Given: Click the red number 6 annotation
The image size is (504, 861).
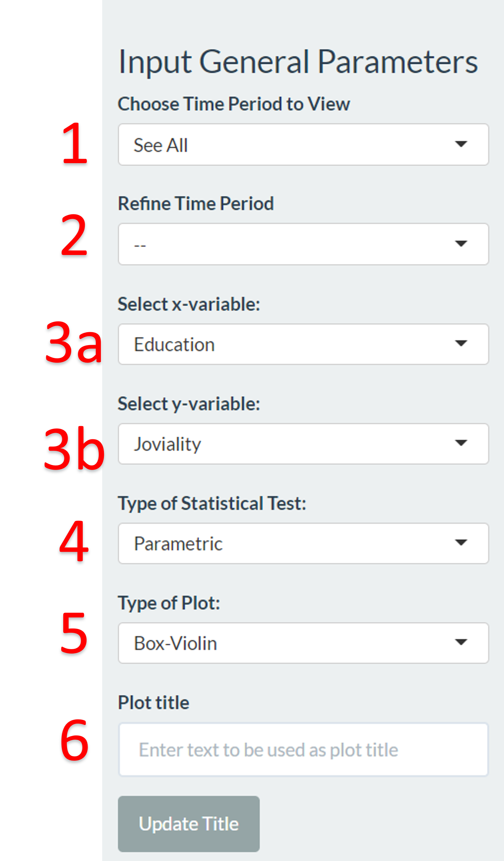Looking at the screenshot, I should pyautogui.click(x=74, y=742).
